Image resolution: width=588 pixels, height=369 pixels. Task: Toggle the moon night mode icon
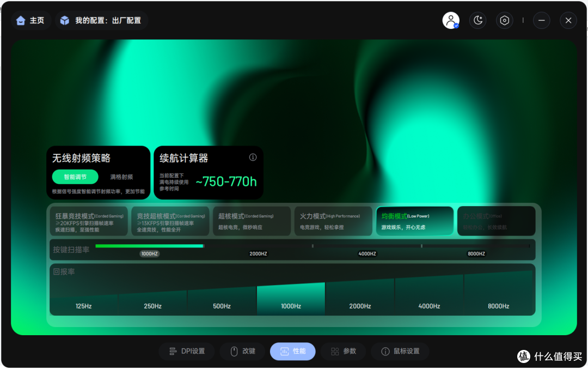tap(478, 20)
